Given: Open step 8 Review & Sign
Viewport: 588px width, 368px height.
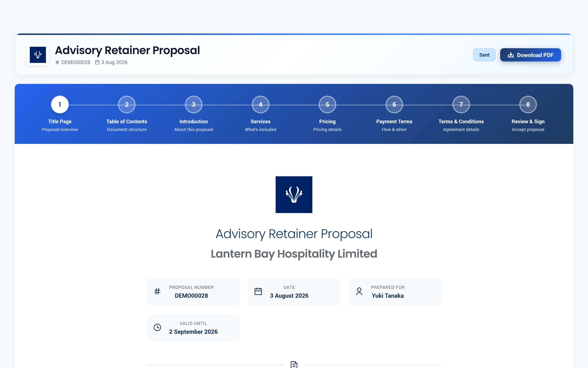Looking at the screenshot, I should pos(528,105).
